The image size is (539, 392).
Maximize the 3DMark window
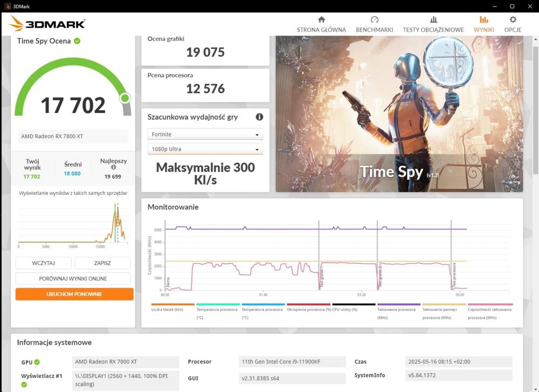pyautogui.click(x=512, y=6)
